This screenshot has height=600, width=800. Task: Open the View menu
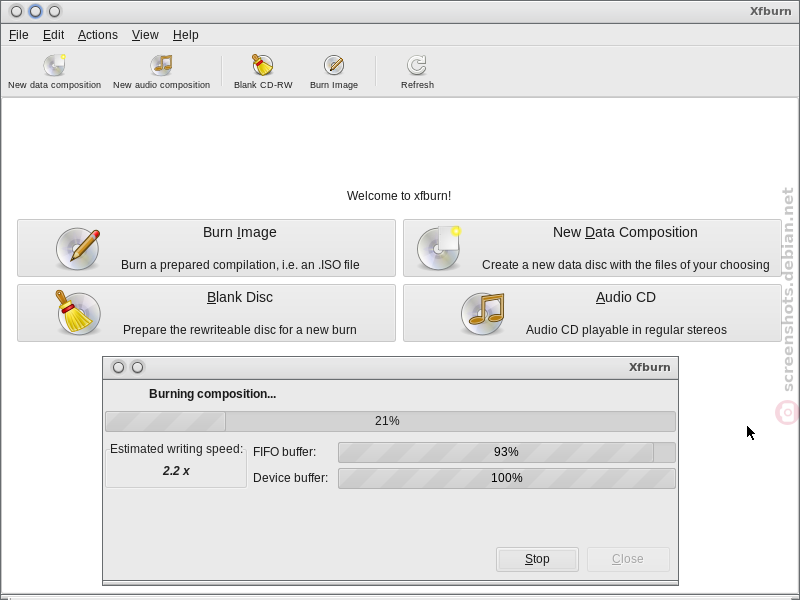point(145,35)
